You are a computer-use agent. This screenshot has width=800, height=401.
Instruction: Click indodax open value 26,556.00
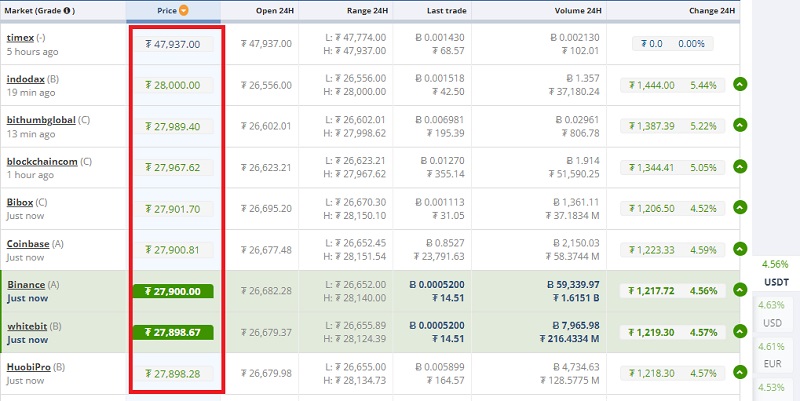click(266, 85)
